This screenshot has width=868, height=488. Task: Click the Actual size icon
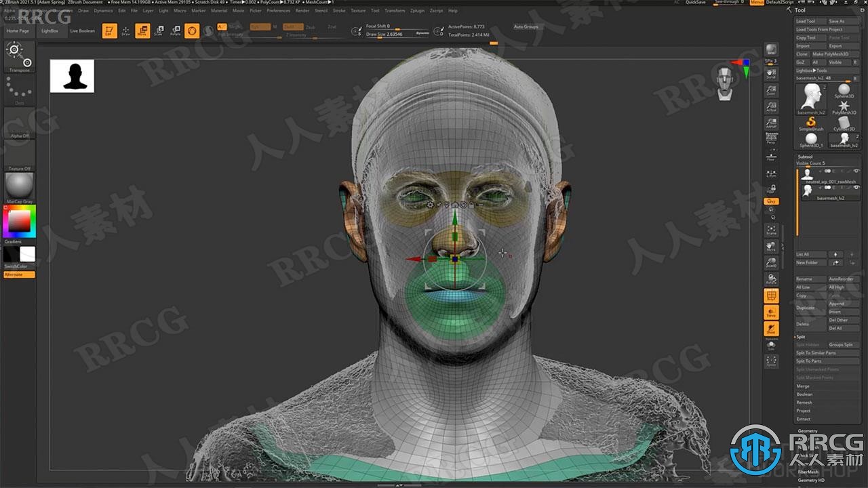pyautogui.click(x=771, y=107)
